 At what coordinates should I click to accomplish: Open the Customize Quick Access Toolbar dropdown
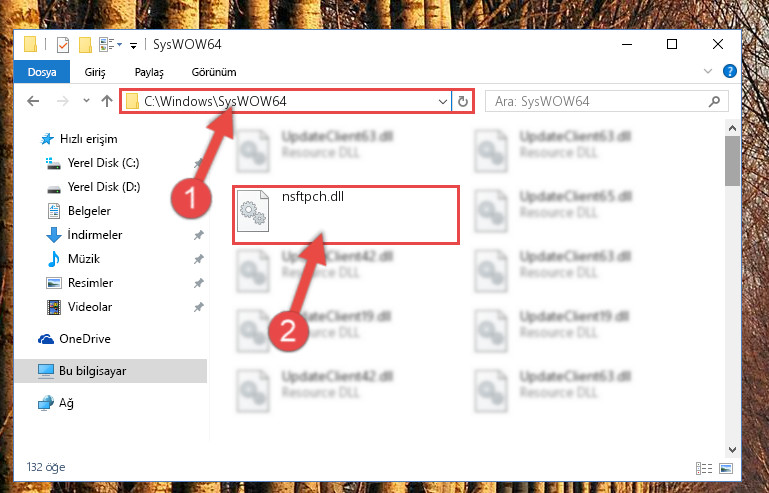pos(133,46)
